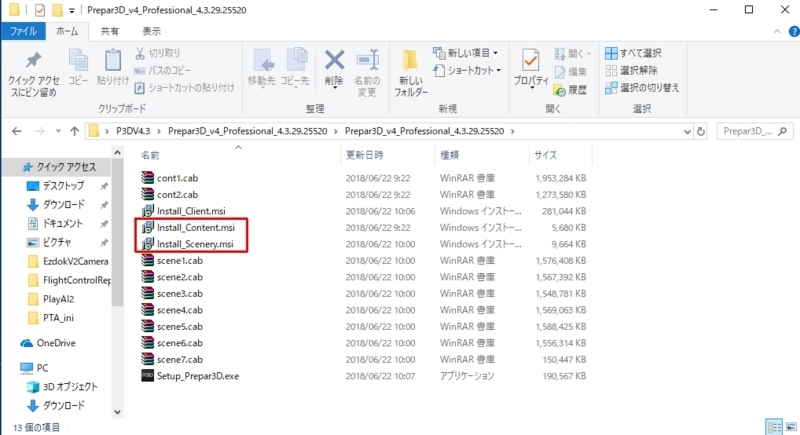Click the Back navigation arrow

17,131
